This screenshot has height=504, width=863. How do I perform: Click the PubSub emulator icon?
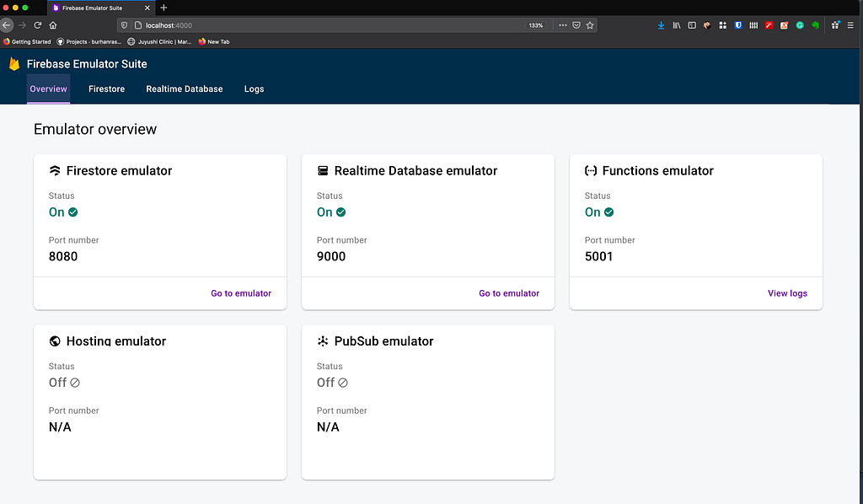(323, 341)
